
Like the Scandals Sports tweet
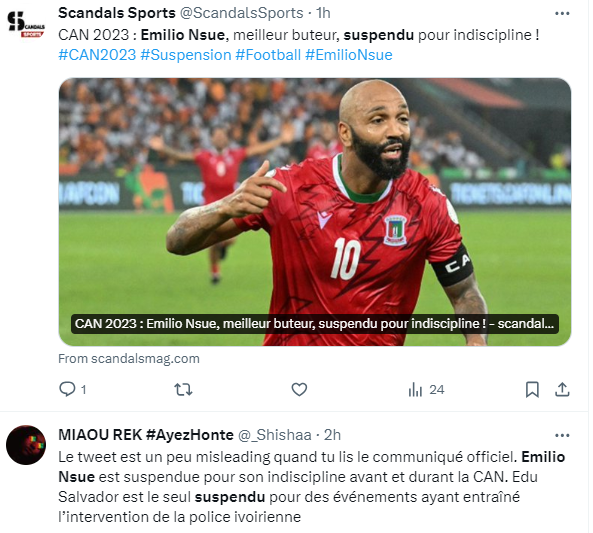coord(299,389)
